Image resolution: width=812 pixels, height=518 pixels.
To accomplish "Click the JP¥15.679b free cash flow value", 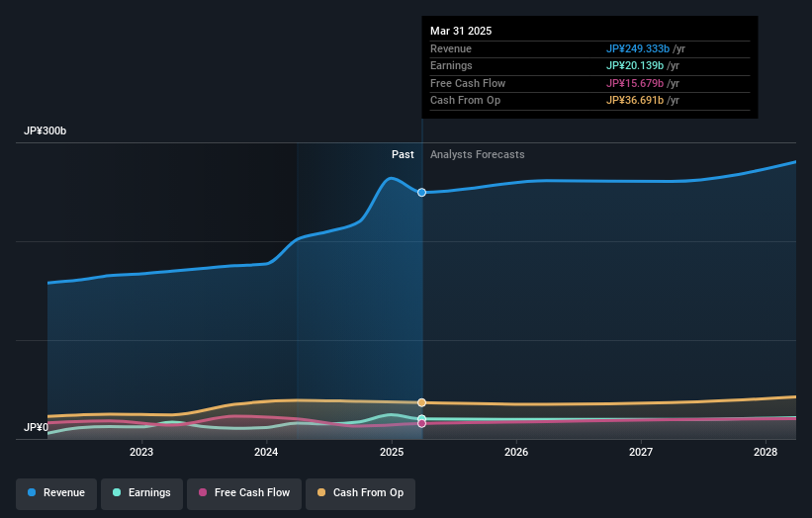I will click(634, 83).
